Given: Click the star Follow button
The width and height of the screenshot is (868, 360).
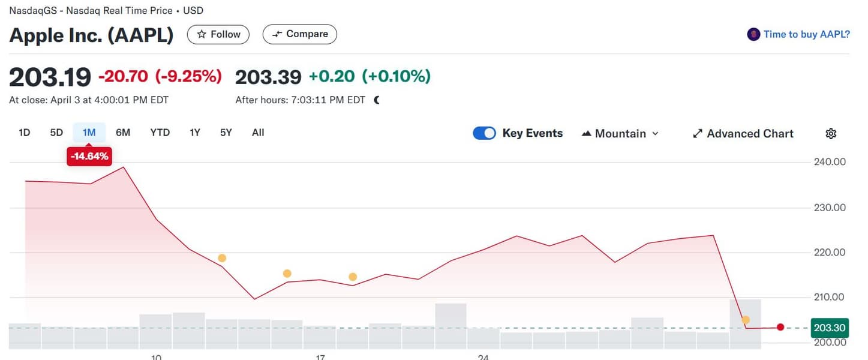Looking at the screenshot, I should (218, 34).
